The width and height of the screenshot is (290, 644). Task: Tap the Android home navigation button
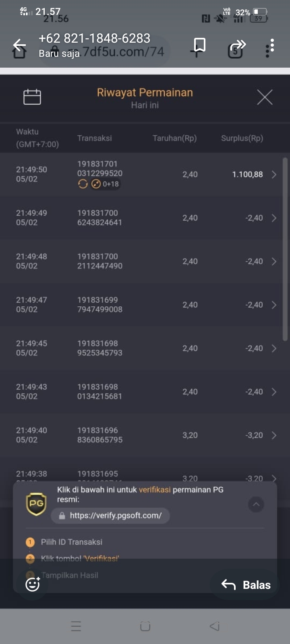pos(145,626)
